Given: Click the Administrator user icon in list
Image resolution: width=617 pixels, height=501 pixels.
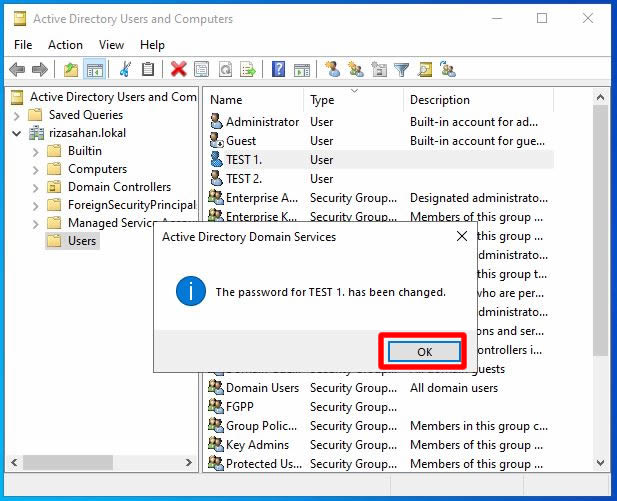Looking at the screenshot, I should [x=216, y=122].
